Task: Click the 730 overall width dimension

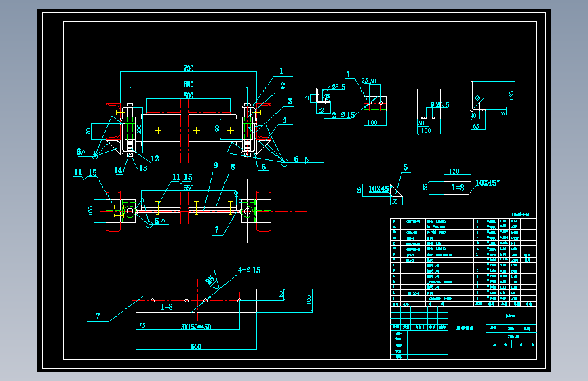Action: tap(189, 68)
